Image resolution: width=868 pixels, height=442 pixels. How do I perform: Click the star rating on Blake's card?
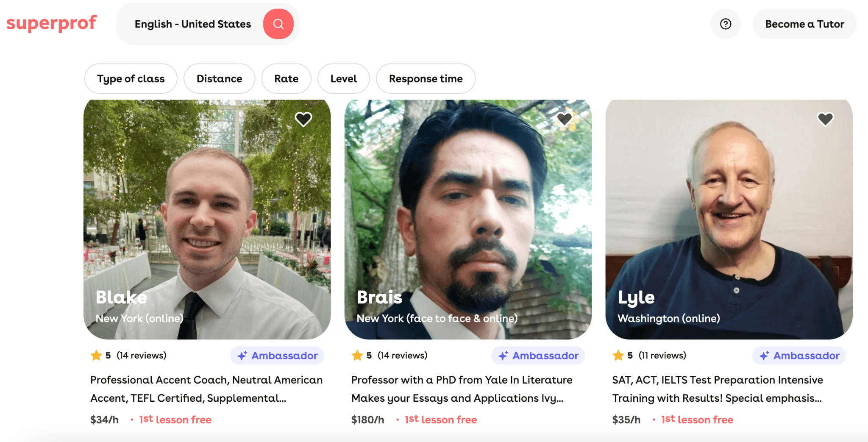[97, 355]
